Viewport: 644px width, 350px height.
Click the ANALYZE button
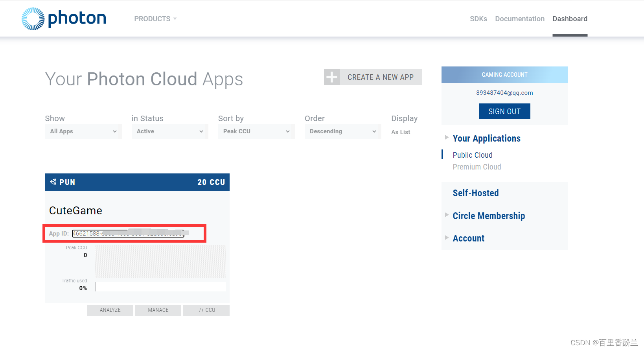[x=110, y=310]
